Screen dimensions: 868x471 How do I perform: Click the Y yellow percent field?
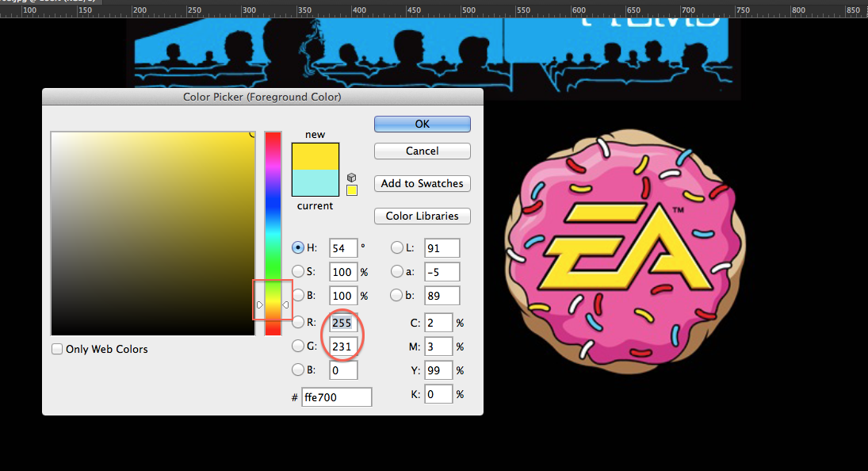[x=438, y=370]
